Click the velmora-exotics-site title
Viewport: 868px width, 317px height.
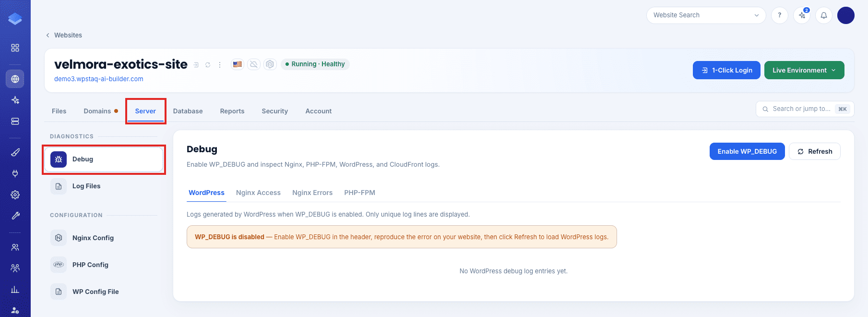(121, 64)
